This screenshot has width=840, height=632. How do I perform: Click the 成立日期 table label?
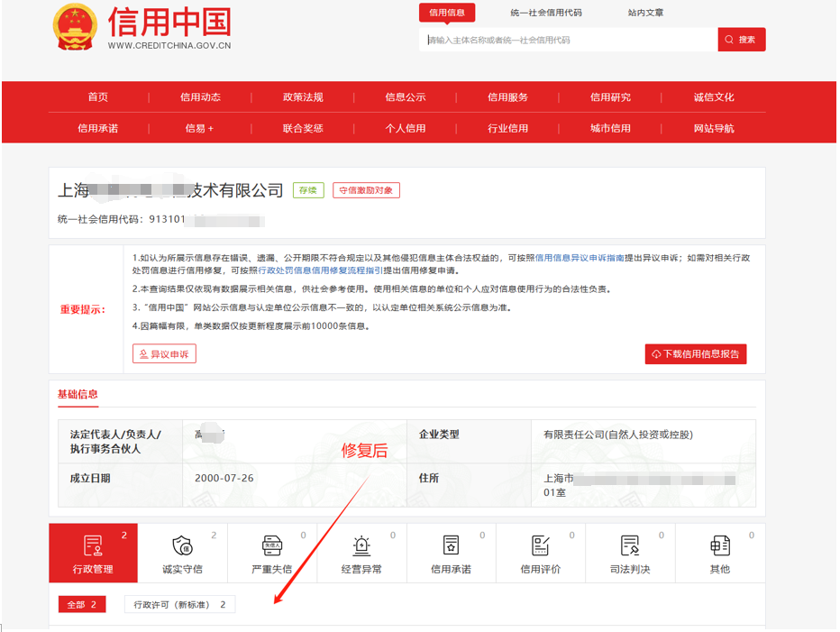(90, 478)
